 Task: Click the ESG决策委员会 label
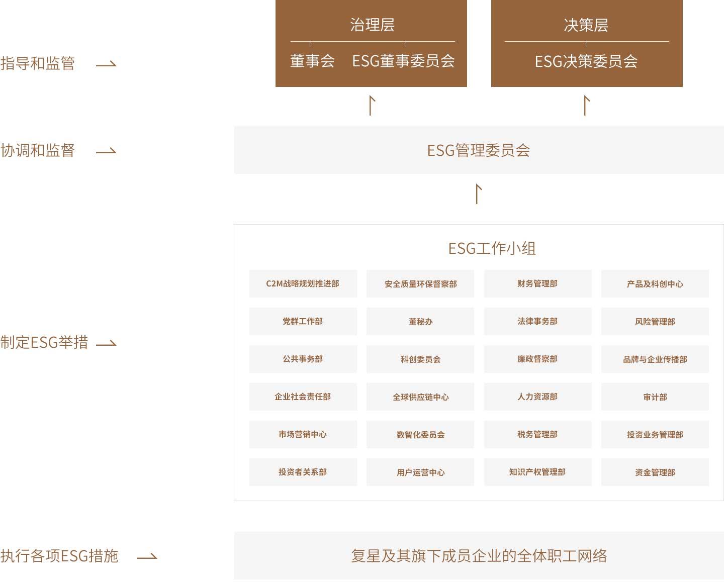click(586, 62)
